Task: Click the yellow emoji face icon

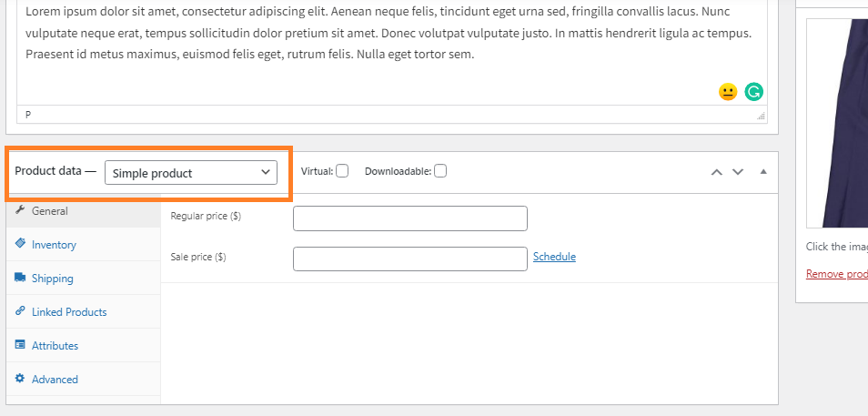Action: [x=727, y=92]
